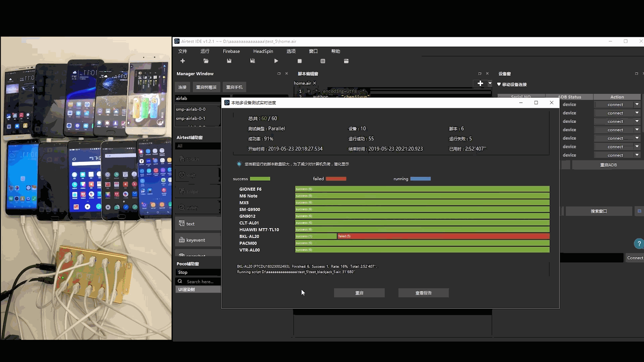Close the script editor panel
Screen dimensions: 644x362
487,74
